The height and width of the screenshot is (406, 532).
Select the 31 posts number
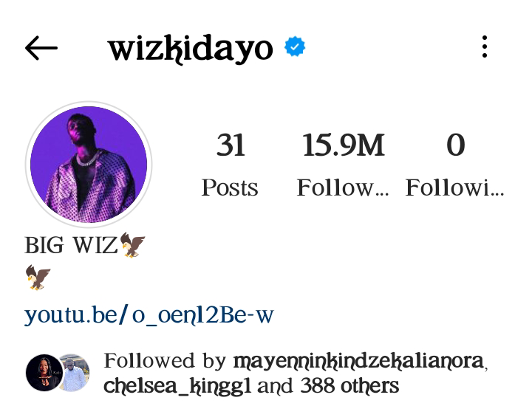tap(231, 145)
